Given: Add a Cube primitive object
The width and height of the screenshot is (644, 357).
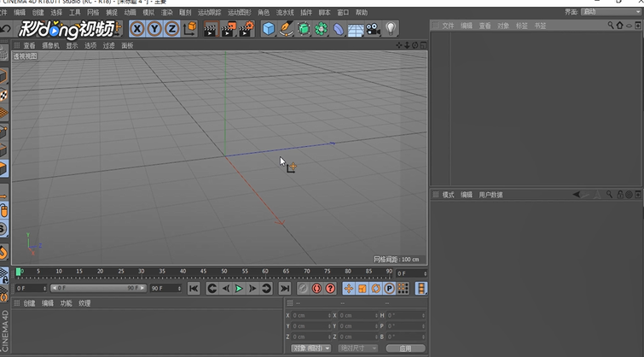Looking at the screenshot, I should point(269,29).
